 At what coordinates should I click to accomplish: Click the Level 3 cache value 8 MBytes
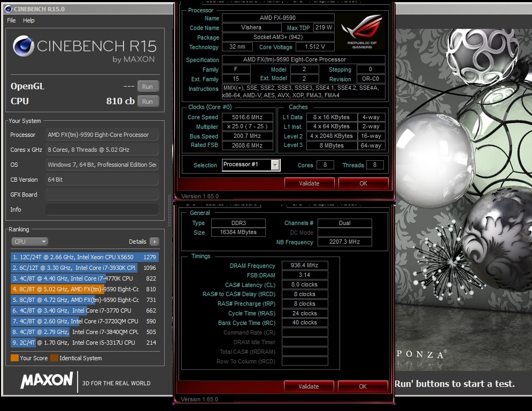click(331, 145)
